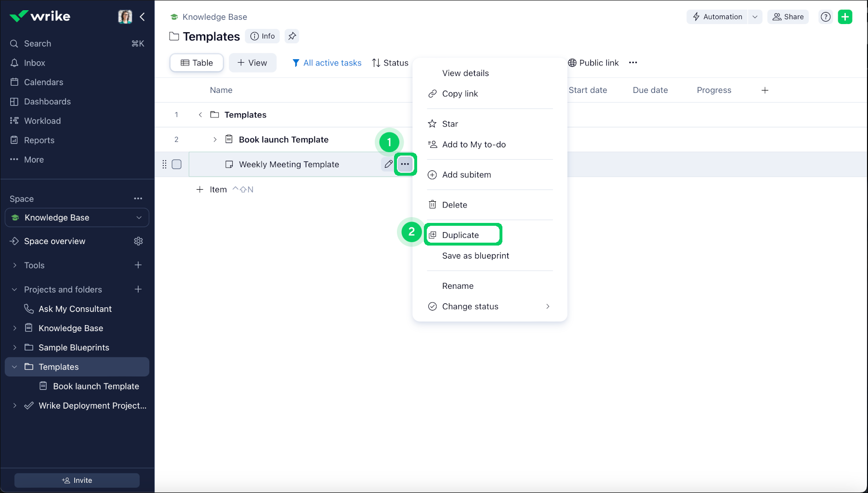
Task: Open the help question mark icon
Action: tap(825, 16)
